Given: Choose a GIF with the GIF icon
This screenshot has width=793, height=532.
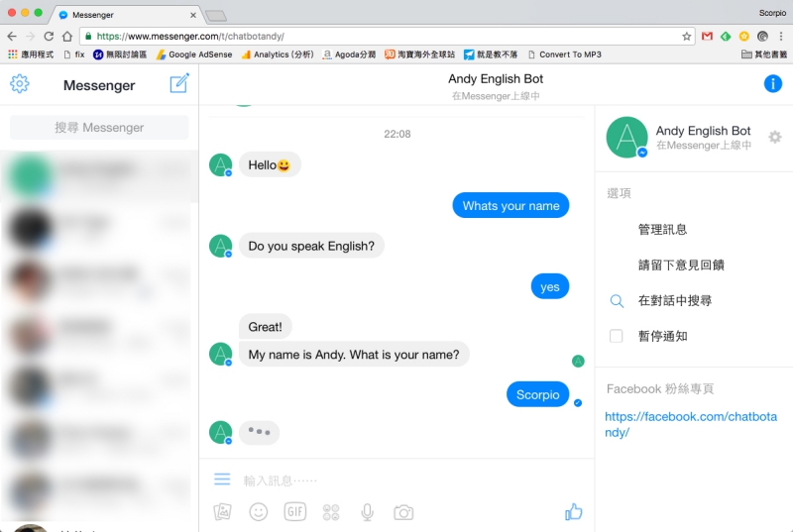Looking at the screenshot, I should pyautogui.click(x=294, y=512).
